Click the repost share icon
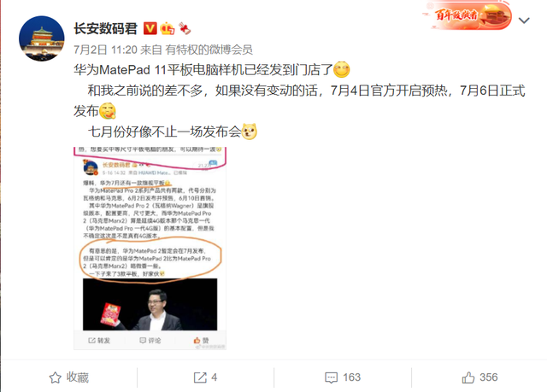 (x=200, y=377)
